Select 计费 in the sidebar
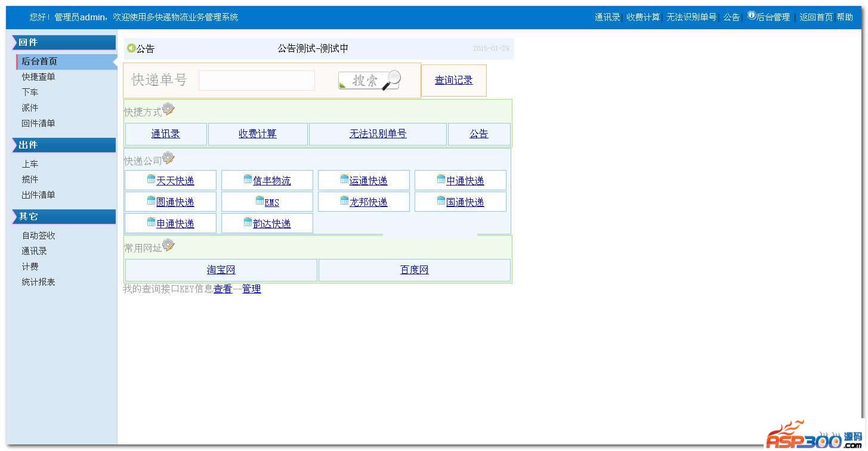The width and height of the screenshot is (868, 451). coord(30,267)
